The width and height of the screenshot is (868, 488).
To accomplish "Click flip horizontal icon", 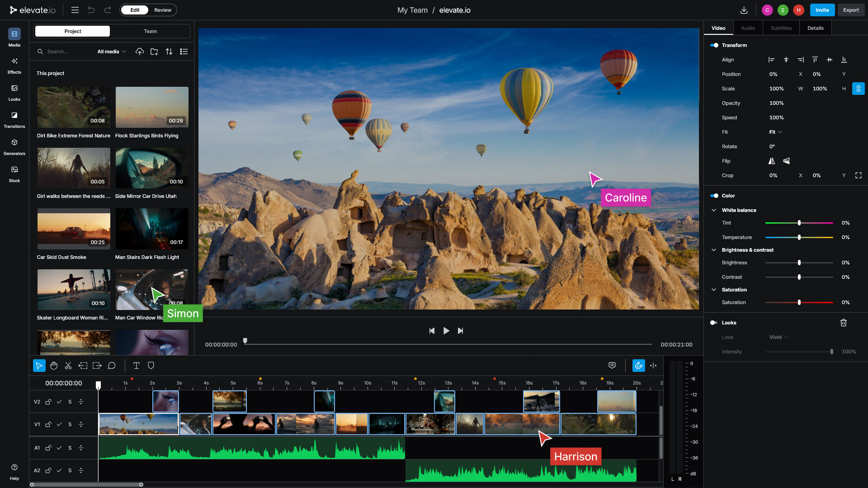I will [772, 161].
